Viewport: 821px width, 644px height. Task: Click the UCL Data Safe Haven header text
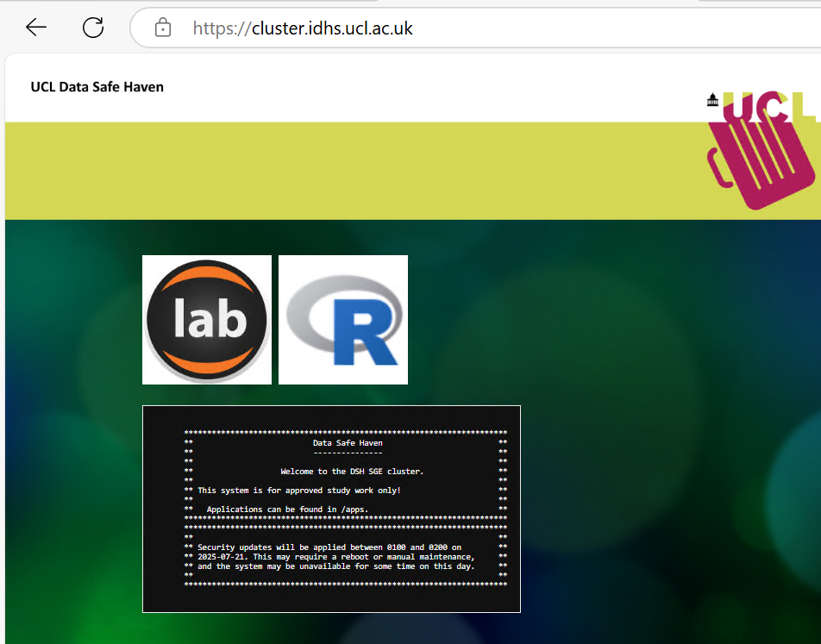click(97, 86)
